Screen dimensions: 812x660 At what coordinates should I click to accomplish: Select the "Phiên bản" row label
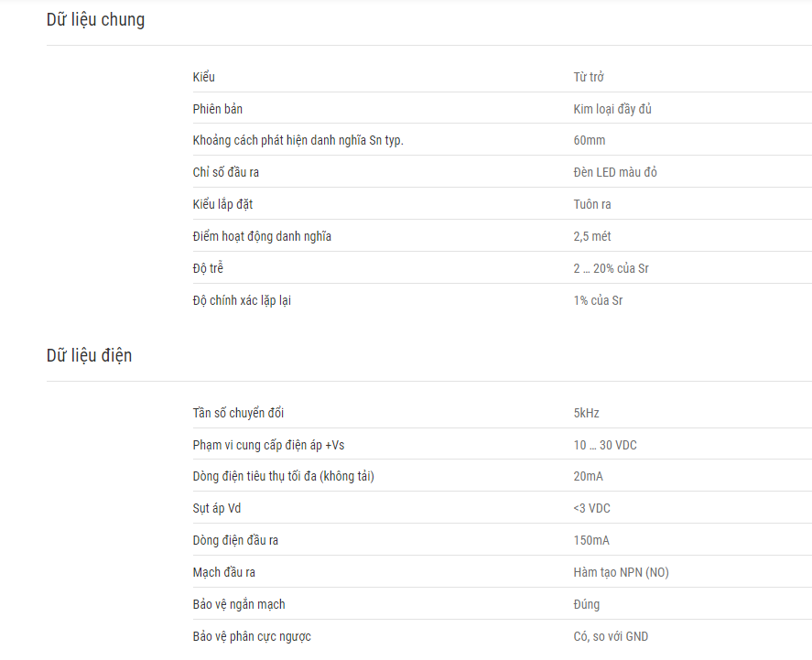click(x=218, y=109)
